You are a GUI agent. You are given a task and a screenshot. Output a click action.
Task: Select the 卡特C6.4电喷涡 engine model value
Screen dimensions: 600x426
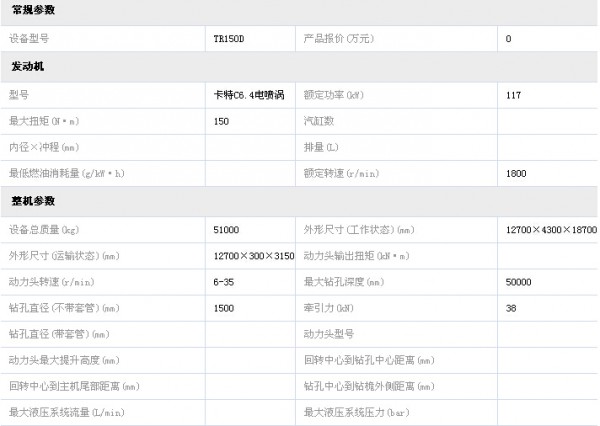tap(249, 94)
